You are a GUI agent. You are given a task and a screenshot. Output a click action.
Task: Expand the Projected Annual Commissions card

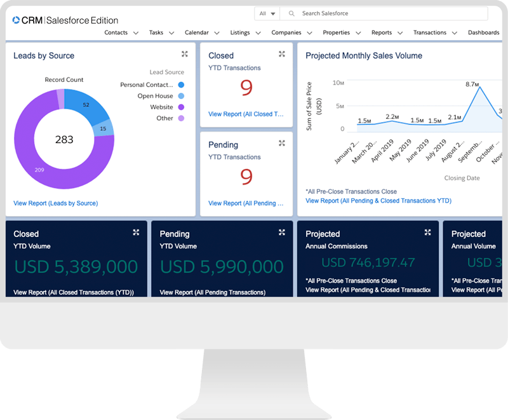click(x=427, y=232)
